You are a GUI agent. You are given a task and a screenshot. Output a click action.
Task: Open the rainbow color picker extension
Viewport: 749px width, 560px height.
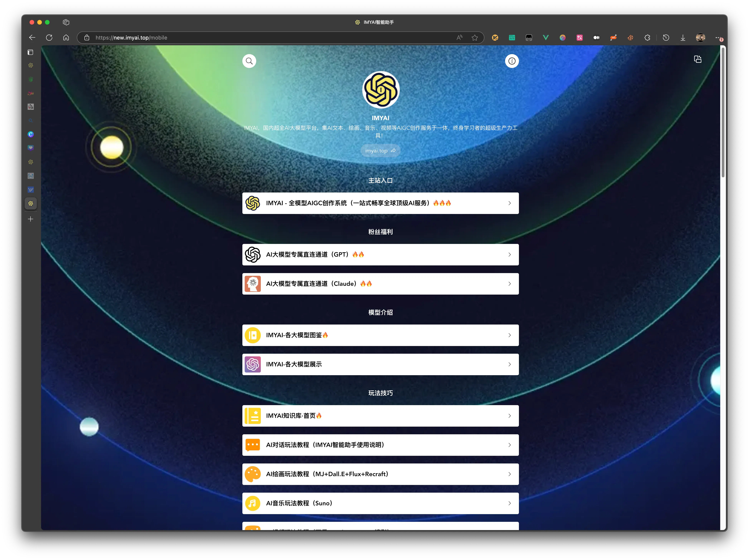point(563,38)
